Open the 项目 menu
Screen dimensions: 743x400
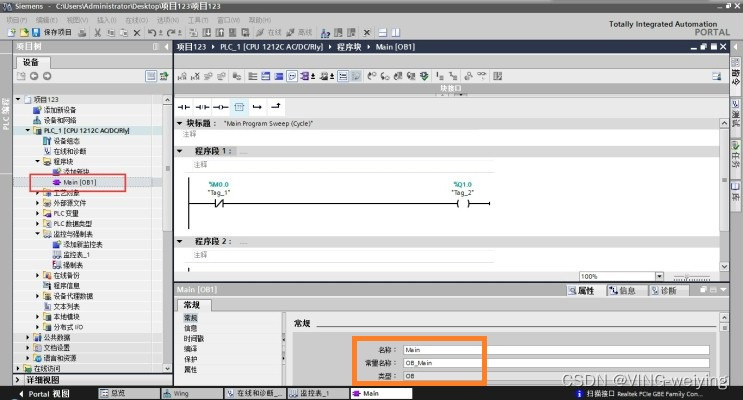[x=17, y=20]
